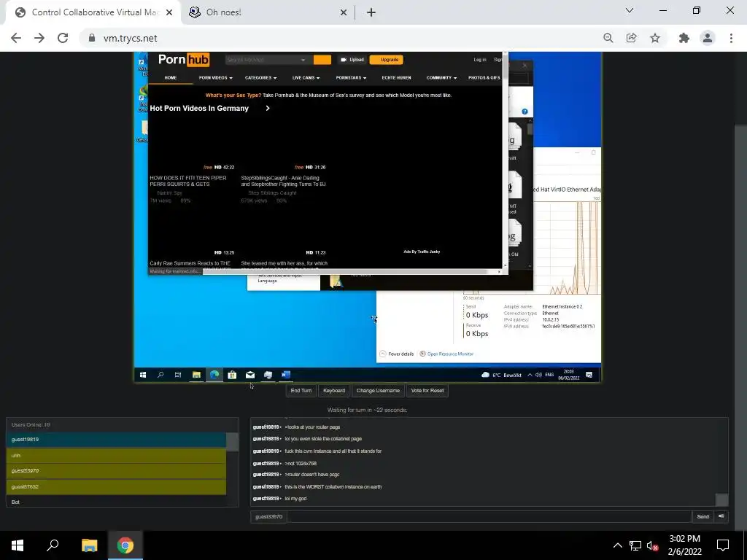Click Change Username
Screen dimensions: 747x560
tap(378, 391)
